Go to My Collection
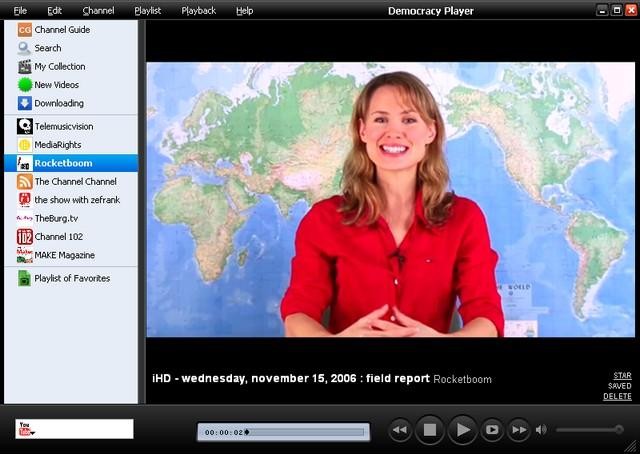This screenshot has height=454, width=640. pos(59,67)
